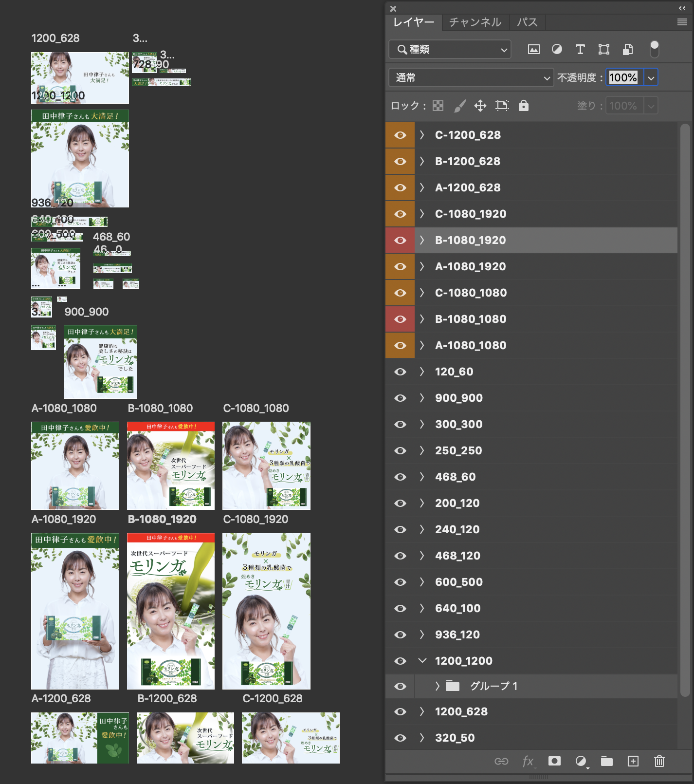Close the layers panel group

coord(393,9)
